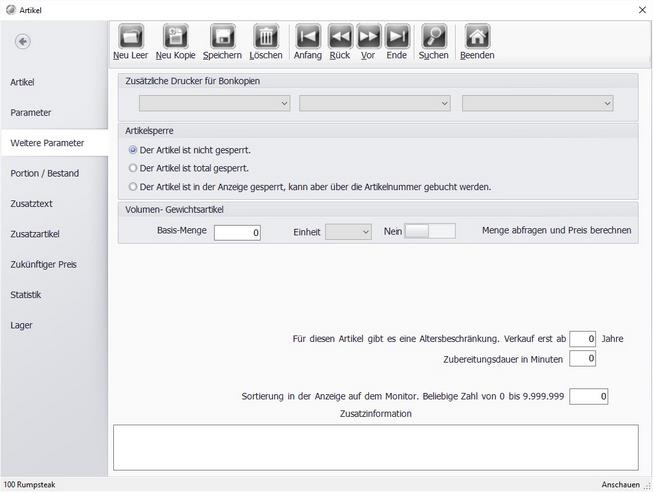Advance to next record with Vor
653x492 pixels.
tap(368, 37)
